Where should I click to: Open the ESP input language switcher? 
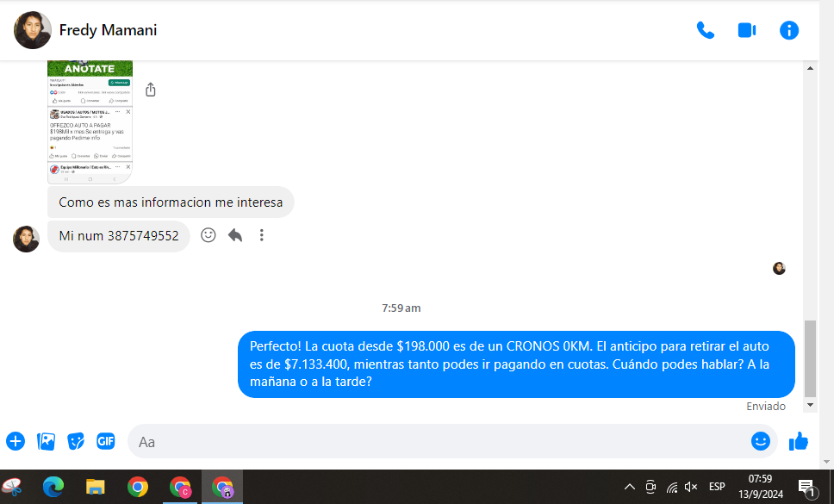click(717, 487)
